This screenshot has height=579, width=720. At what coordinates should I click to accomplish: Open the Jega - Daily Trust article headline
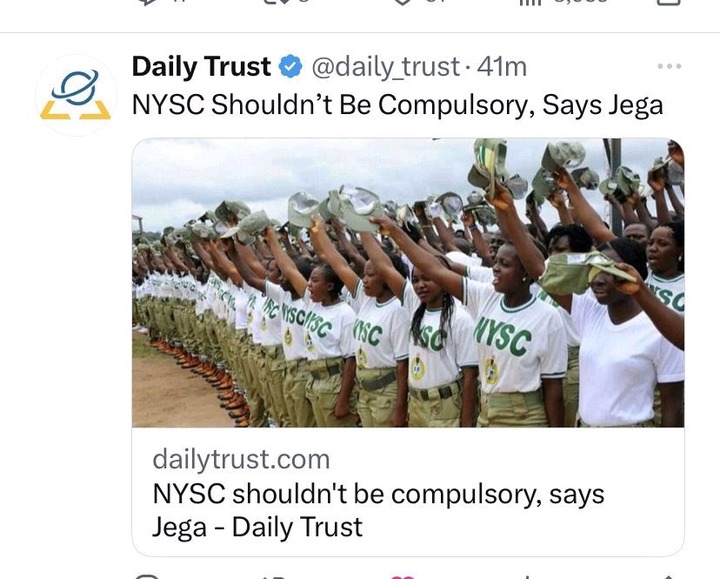378,510
